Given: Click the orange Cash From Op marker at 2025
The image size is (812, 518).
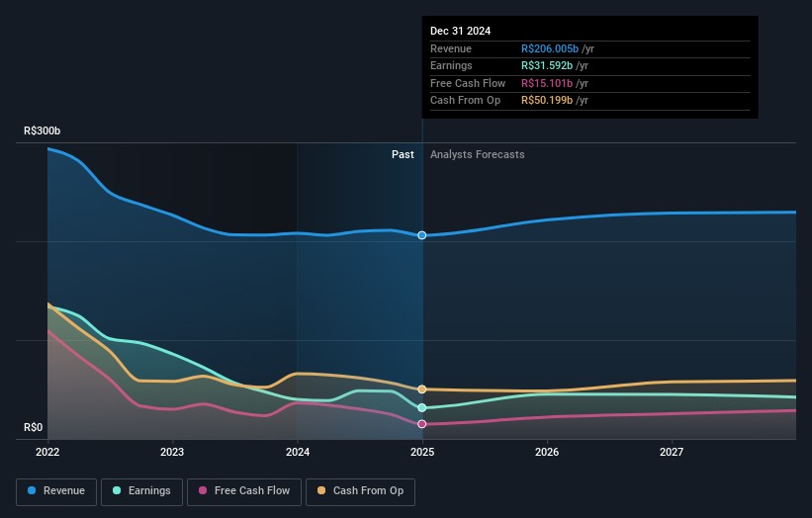Looking at the screenshot, I should click(x=422, y=389).
